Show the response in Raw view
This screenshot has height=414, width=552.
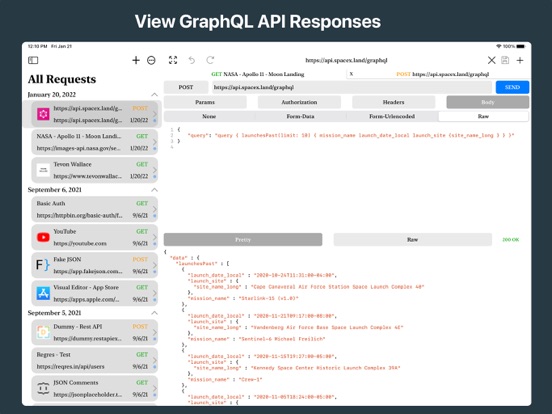pos(413,239)
